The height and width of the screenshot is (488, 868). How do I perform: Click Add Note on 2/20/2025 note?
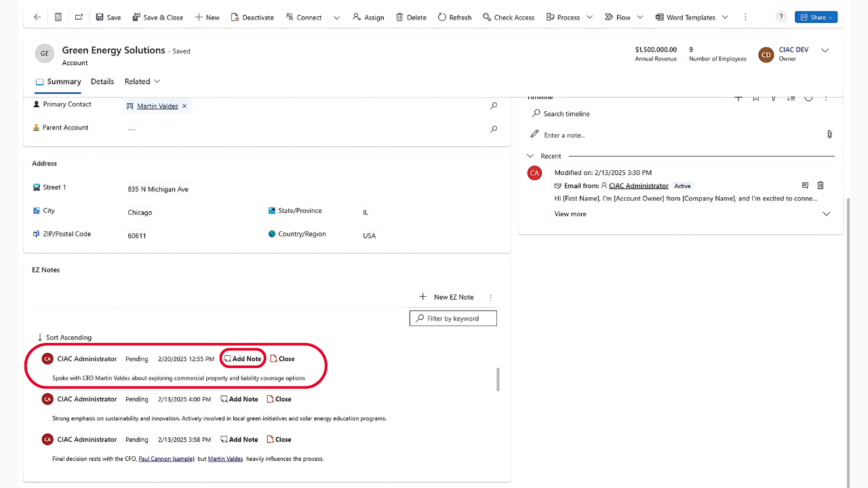[243, 359]
